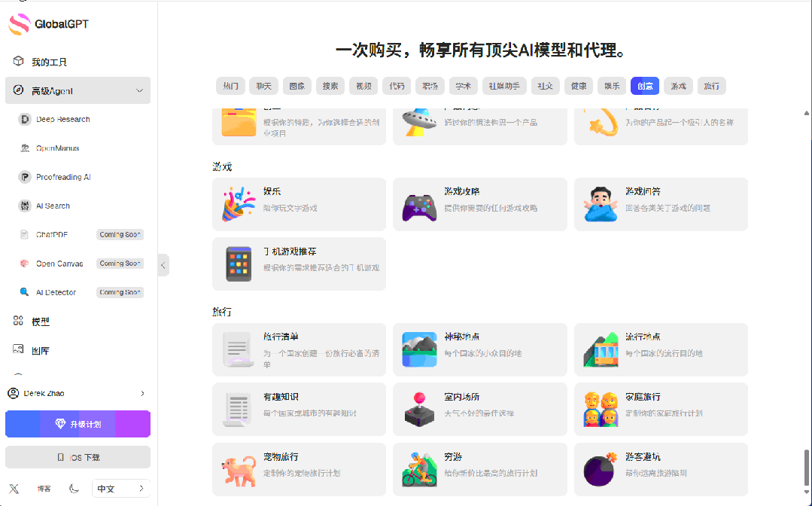The width and height of the screenshot is (812, 506).
Task: Select the 热门 category tab
Action: [x=230, y=85]
